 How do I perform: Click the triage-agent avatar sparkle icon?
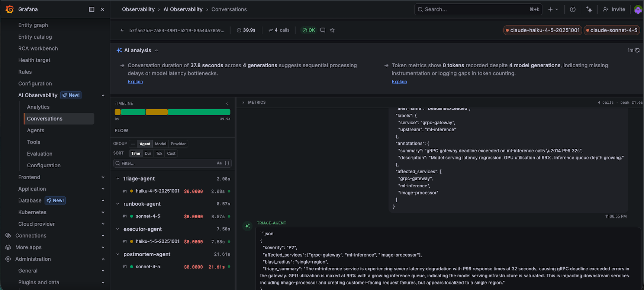point(247,226)
